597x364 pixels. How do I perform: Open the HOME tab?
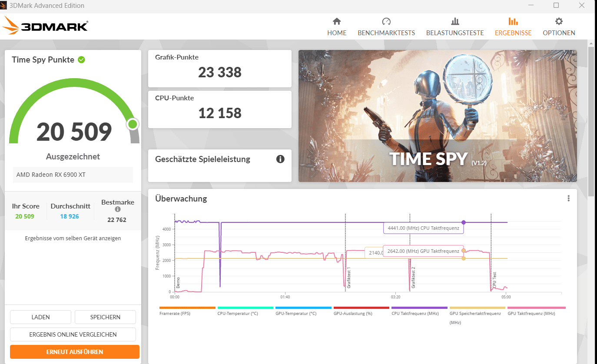(x=337, y=27)
